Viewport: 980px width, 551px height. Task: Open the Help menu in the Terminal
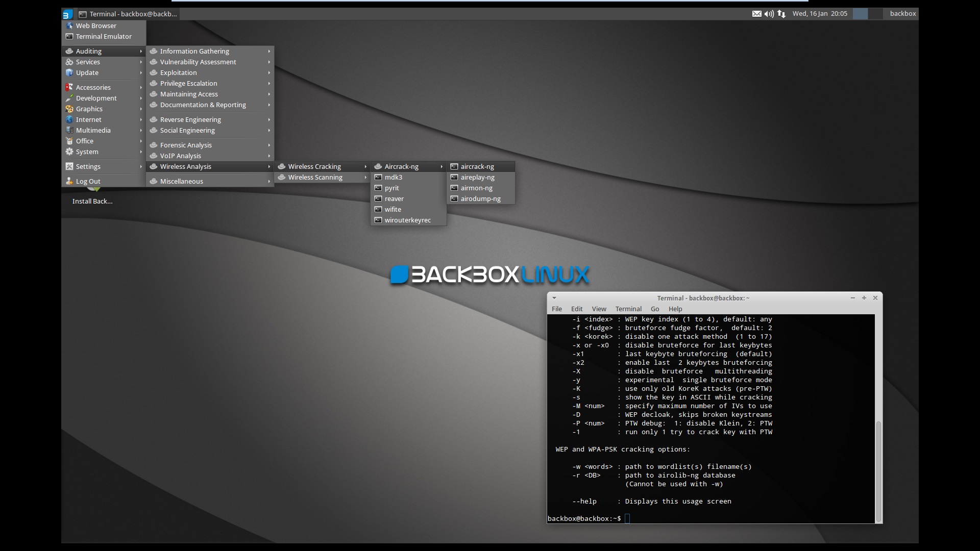point(675,309)
